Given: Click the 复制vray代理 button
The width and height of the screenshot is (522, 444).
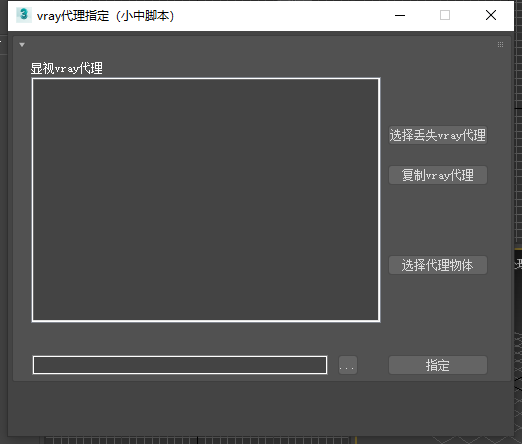Looking at the screenshot, I should click(438, 175).
